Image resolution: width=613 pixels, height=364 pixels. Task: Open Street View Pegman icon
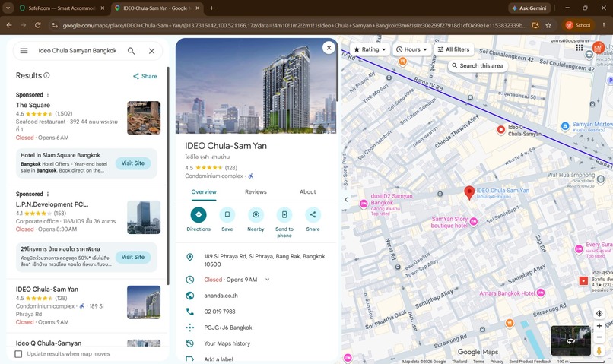click(x=599, y=351)
